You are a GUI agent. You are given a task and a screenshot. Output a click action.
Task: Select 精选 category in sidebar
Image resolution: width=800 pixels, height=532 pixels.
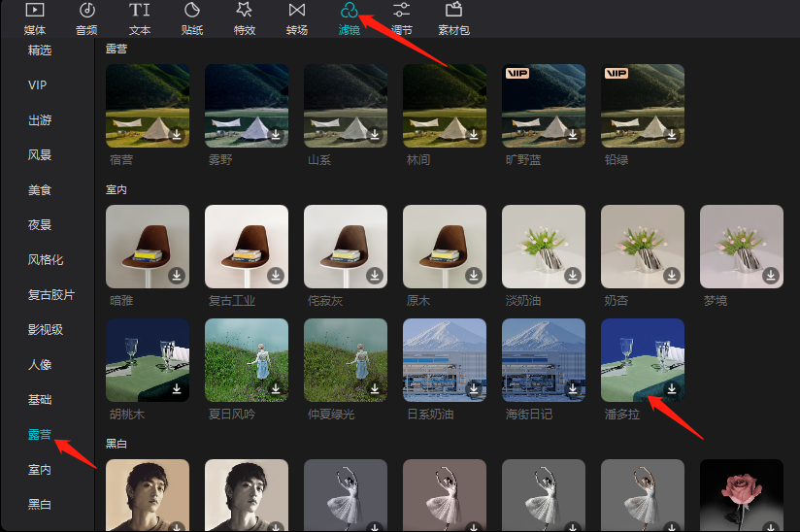[40, 50]
